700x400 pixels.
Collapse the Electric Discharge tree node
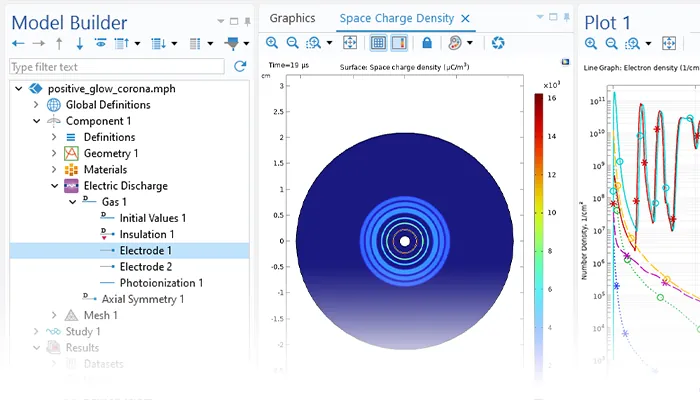[x=54, y=186]
